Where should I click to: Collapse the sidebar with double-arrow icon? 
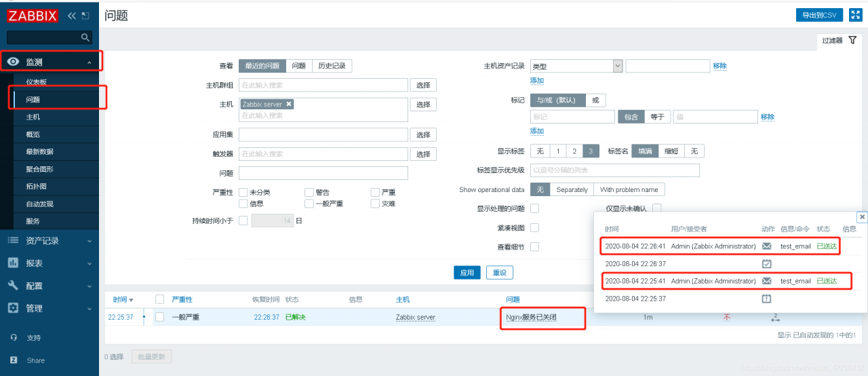pyautogui.click(x=72, y=15)
